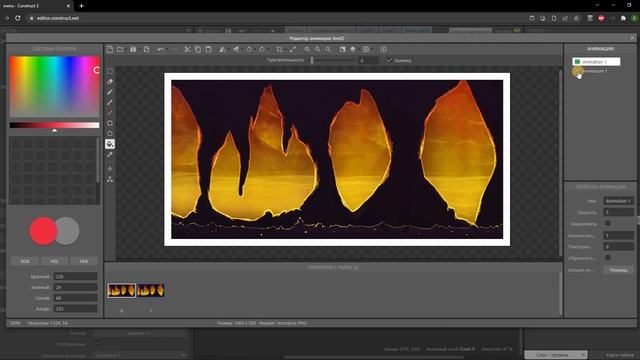Select the pencil tool
The width and height of the screenshot is (640, 360).
[x=110, y=92]
